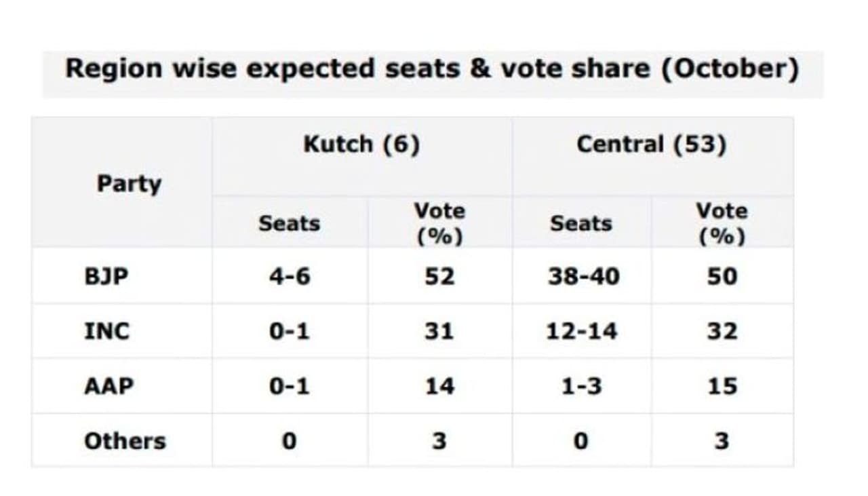This screenshot has width=868, height=496.
Task: Click BJP Kutch vote share 52
Action: (x=439, y=277)
